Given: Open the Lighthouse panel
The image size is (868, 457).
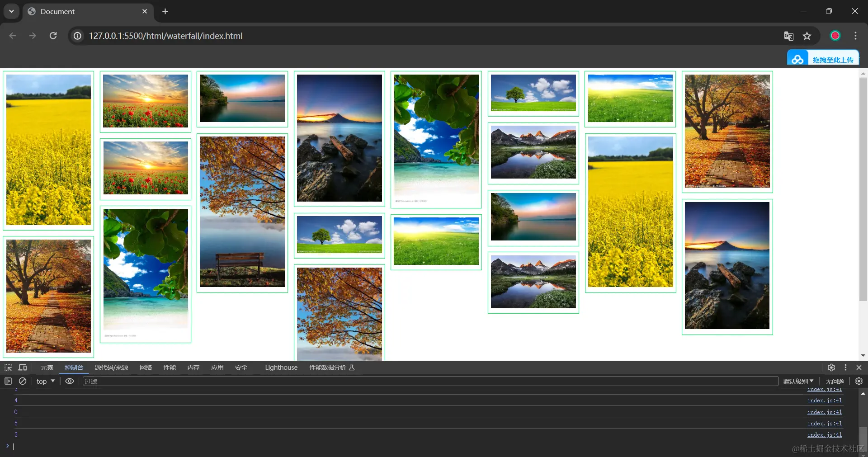Looking at the screenshot, I should click(x=281, y=367).
